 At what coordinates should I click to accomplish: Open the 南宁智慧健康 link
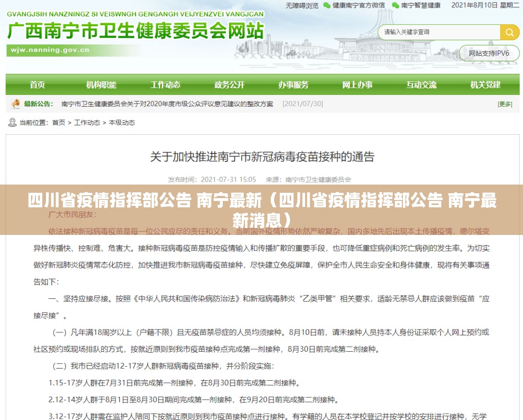tap(421, 5)
